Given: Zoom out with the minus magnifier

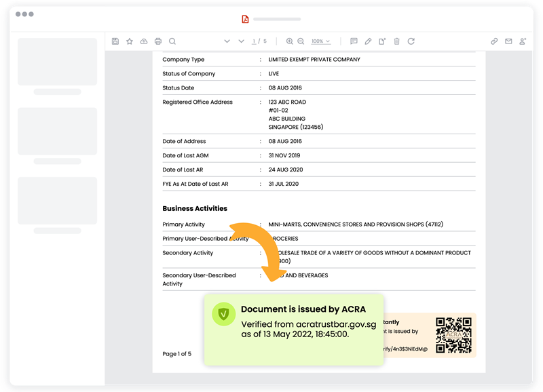Looking at the screenshot, I should click(x=301, y=41).
